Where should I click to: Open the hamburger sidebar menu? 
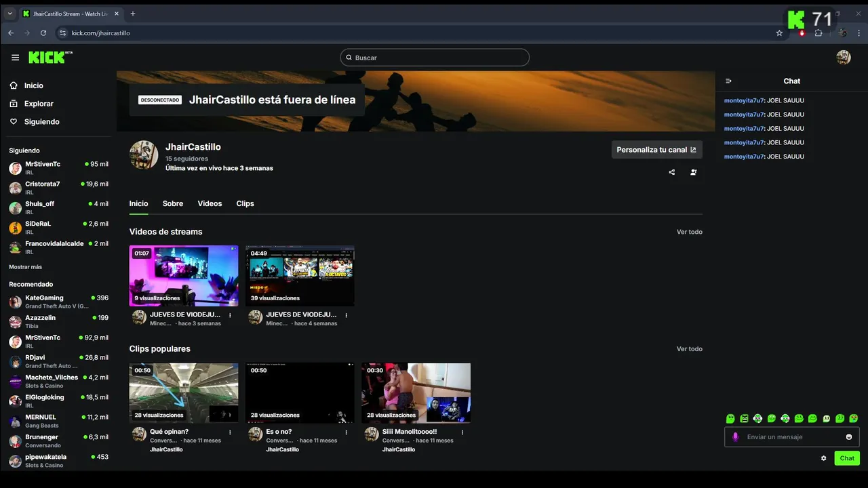pyautogui.click(x=15, y=58)
